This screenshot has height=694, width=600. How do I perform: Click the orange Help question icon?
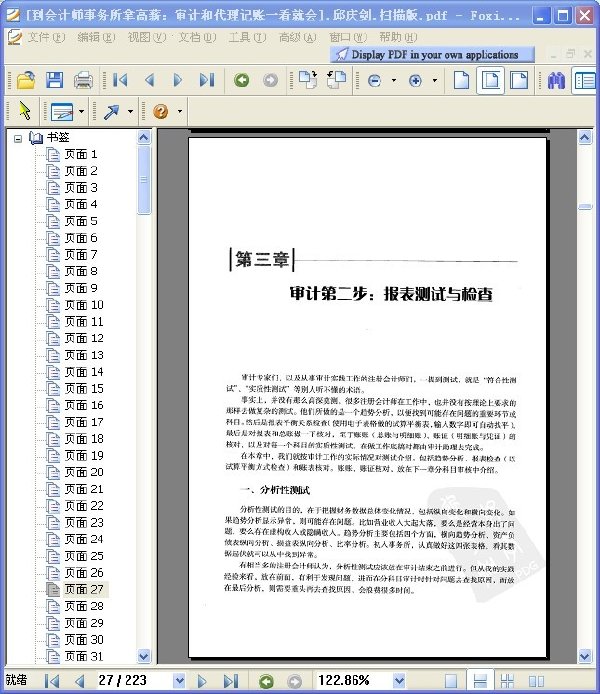click(161, 111)
